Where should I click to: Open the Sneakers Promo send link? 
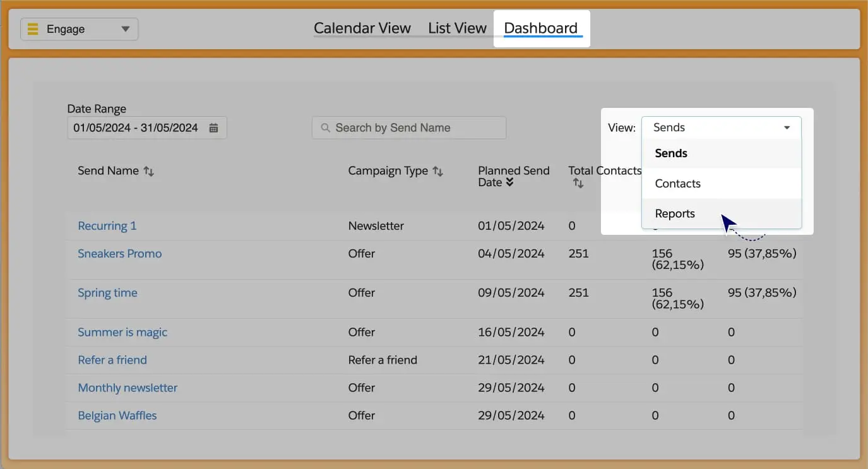click(119, 254)
